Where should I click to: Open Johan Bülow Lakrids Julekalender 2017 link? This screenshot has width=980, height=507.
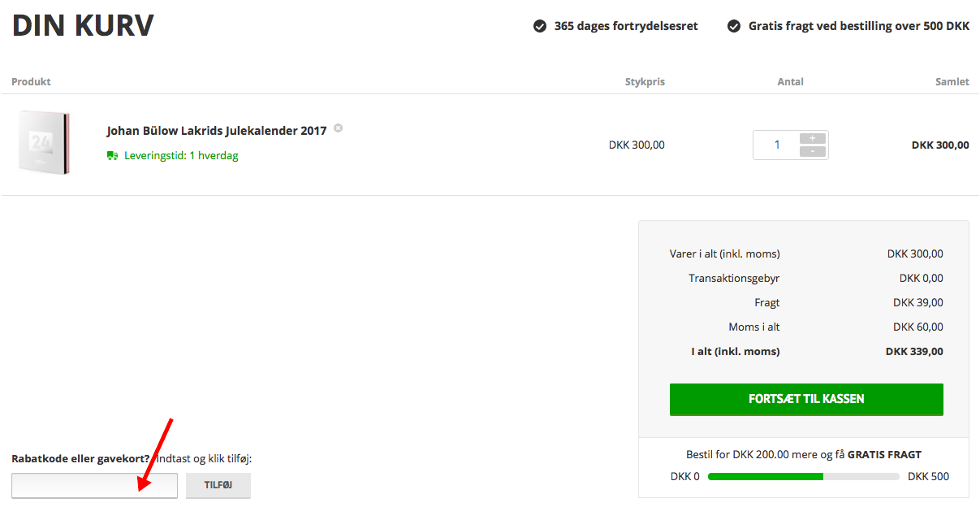coord(216,131)
